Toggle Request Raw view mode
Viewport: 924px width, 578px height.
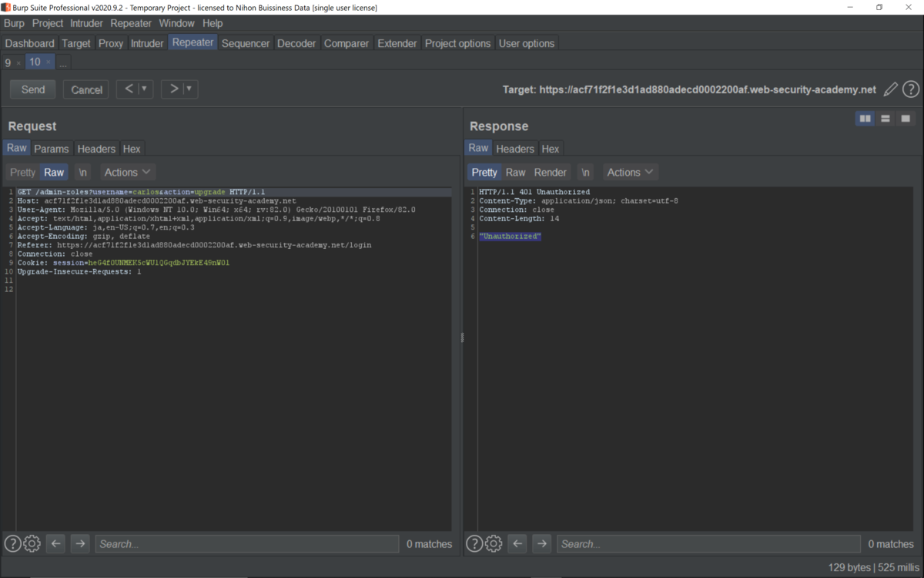click(54, 172)
